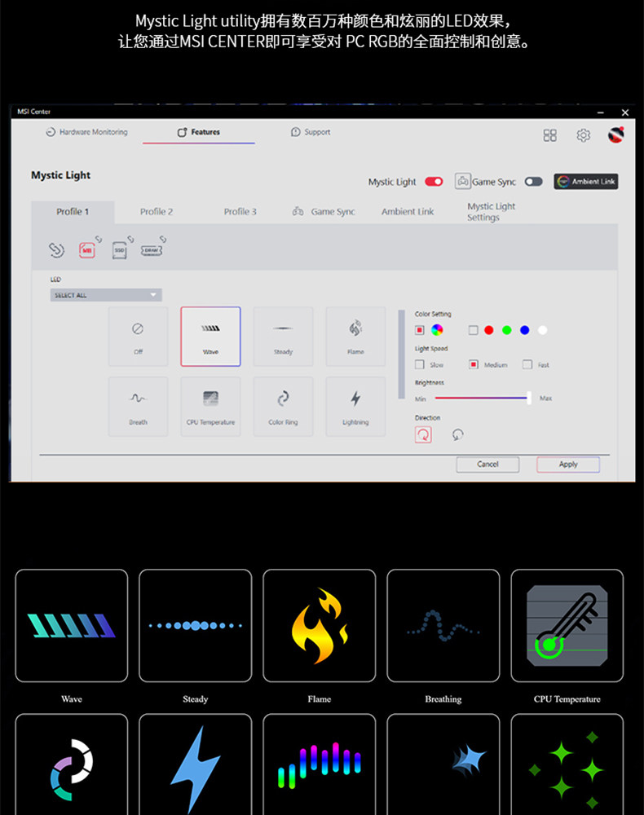The height and width of the screenshot is (815, 644).
Task: Select the Lightning effect tile
Action: click(355, 407)
